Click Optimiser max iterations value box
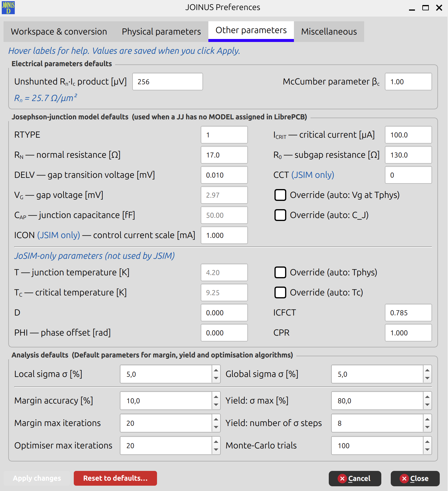The height and width of the screenshot is (491, 448). (x=166, y=446)
